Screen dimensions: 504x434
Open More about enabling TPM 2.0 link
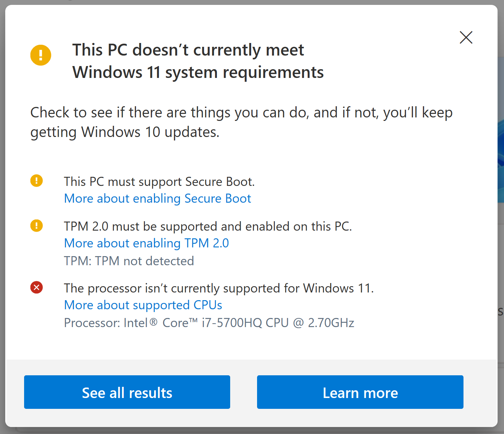(146, 243)
